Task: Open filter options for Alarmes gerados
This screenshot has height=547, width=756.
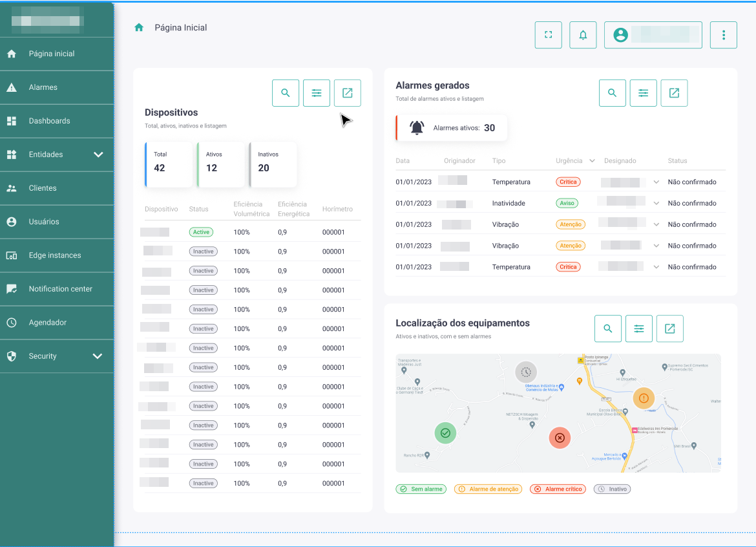Action: (x=643, y=92)
